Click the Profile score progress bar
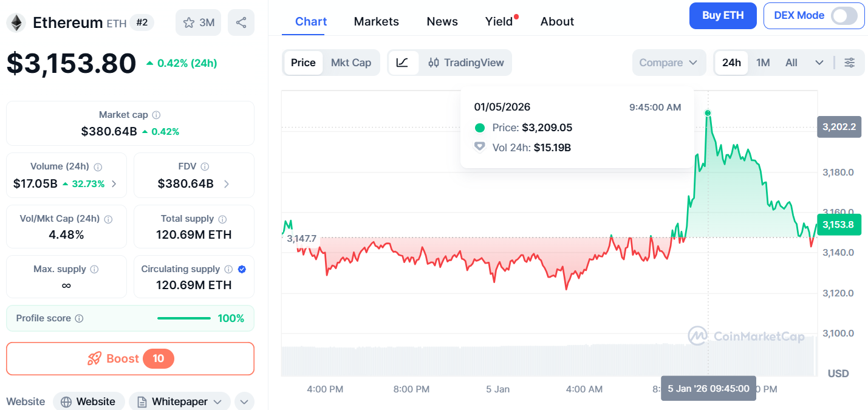The width and height of the screenshot is (868, 410). click(x=184, y=318)
